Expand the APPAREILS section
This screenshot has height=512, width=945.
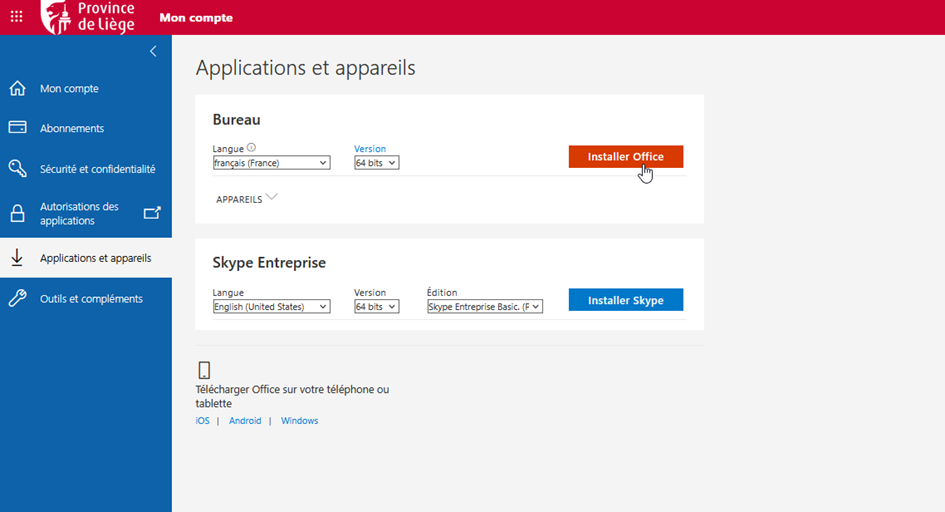tap(246, 199)
